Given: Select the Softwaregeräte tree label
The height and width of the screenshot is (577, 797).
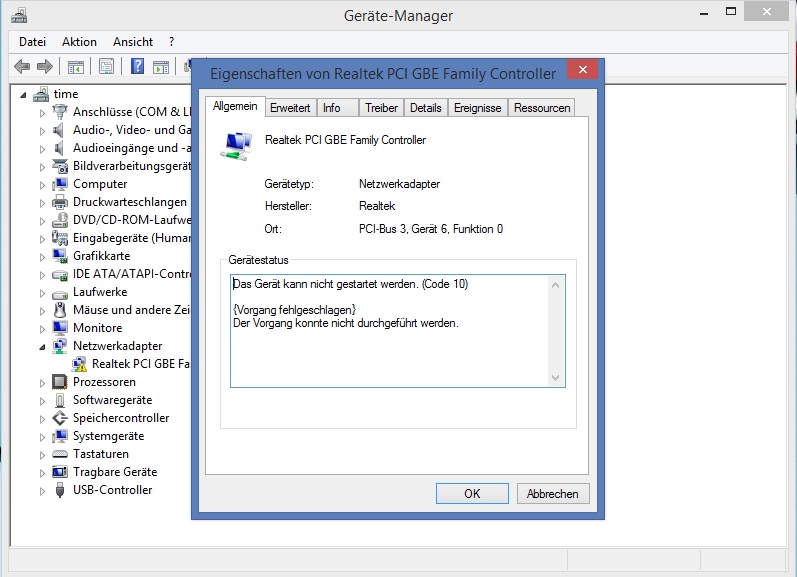Looking at the screenshot, I should [112, 400].
